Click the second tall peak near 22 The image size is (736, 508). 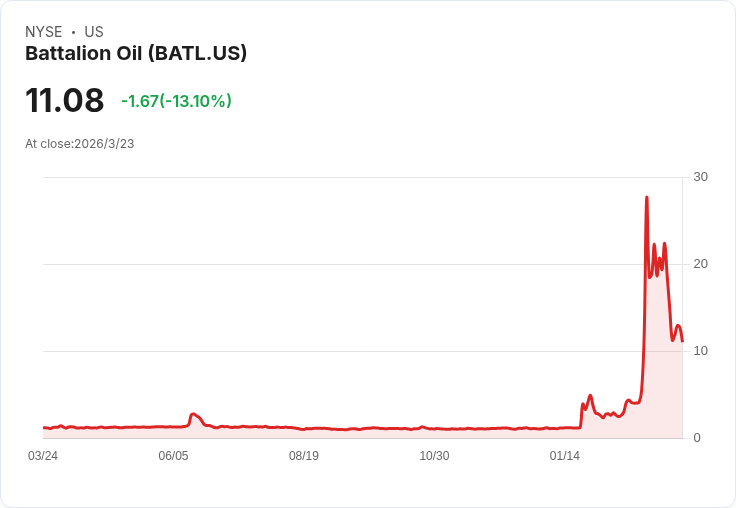coord(664,244)
